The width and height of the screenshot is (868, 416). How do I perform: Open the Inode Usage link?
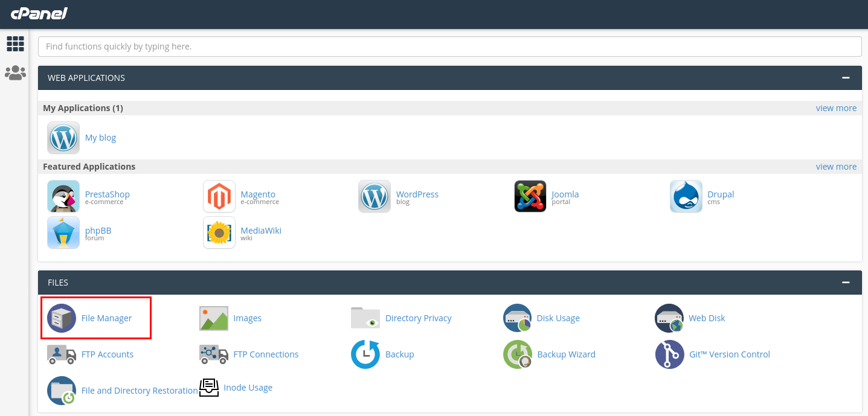[248, 388]
